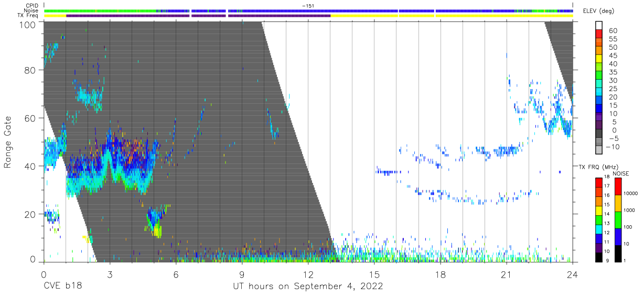
Task: Click range gate tick label 80
Action: pos(29,71)
